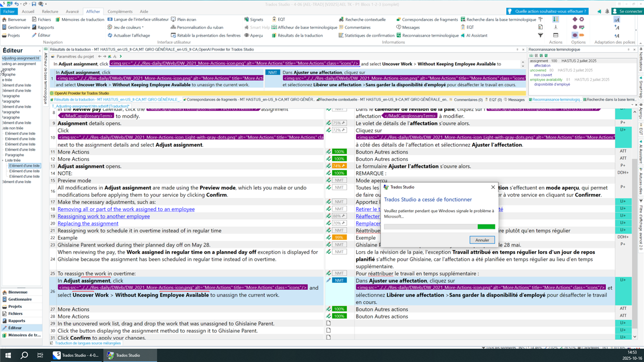Image resolution: width=644 pixels, height=362 pixels.
Task: Follow the Reassigning work to another employee link
Action: (104, 216)
